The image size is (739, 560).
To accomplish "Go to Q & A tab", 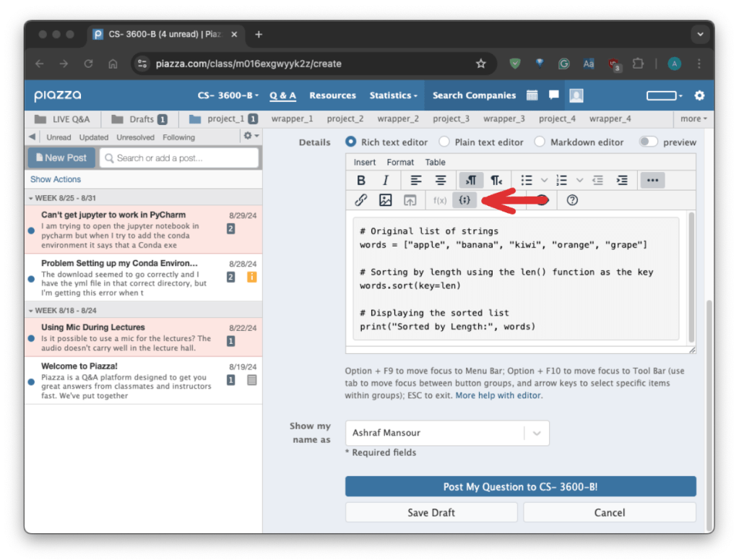I will 282,95.
